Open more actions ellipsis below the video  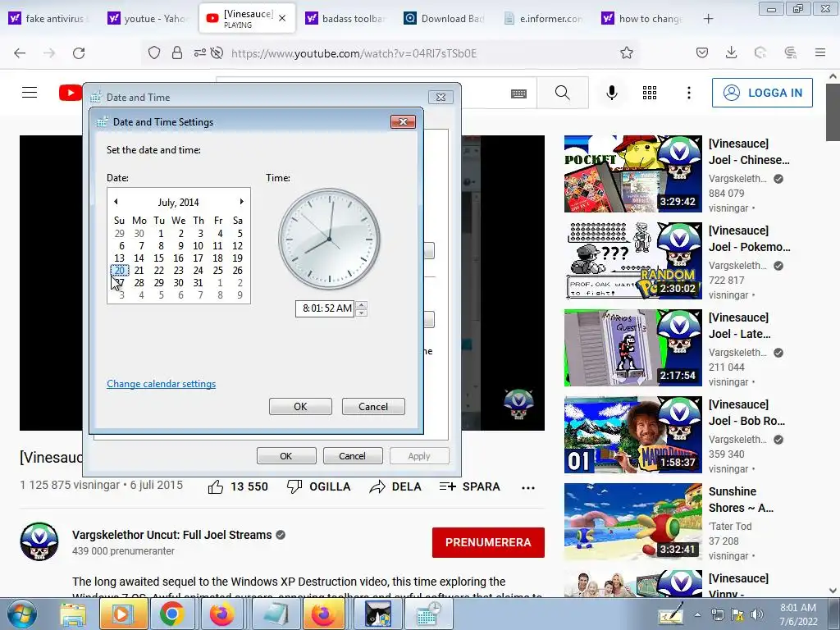[528, 487]
